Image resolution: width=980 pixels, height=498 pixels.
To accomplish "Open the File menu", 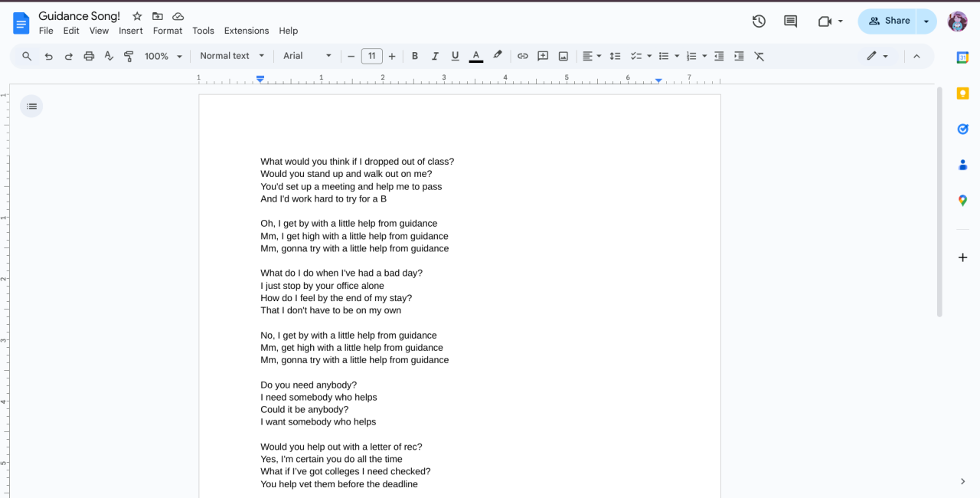I will click(x=46, y=31).
